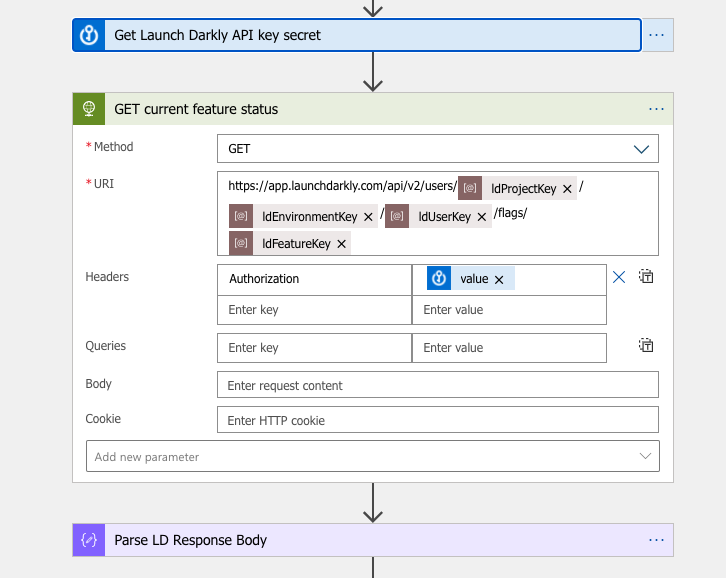Insert step between Key Vault and HTTP actions
The width and height of the screenshot is (726, 578).
[x=373, y=72]
